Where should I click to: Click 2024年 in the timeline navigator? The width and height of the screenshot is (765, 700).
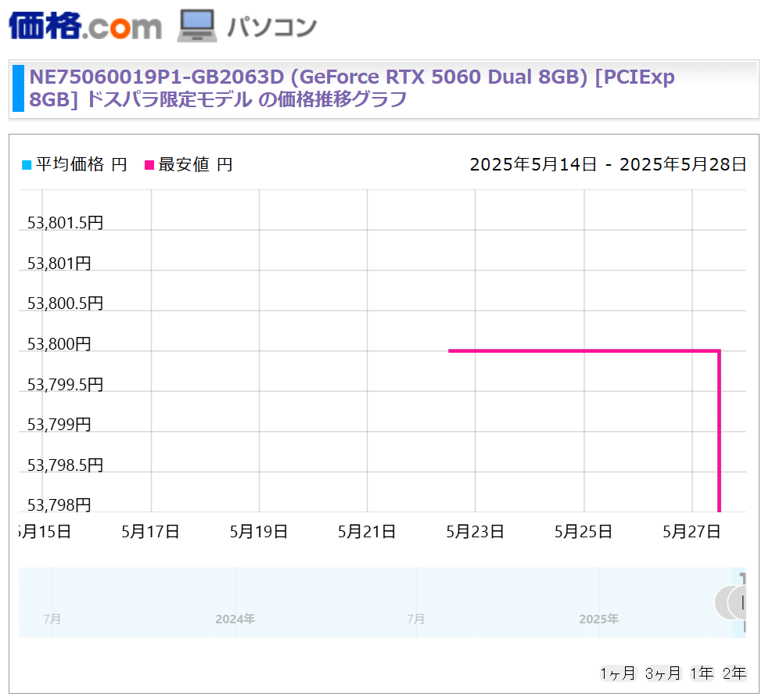coord(235,619)
